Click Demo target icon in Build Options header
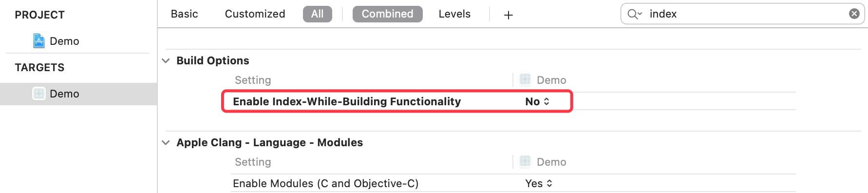 (525, 79)
